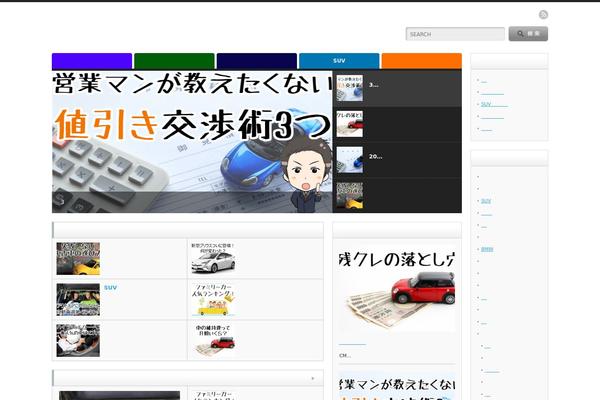Open airbag driver article thumbnail

pos(78,340)
